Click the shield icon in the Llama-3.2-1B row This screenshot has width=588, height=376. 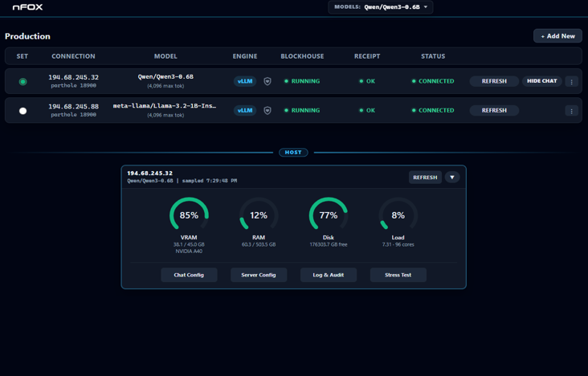coord(267,110)
